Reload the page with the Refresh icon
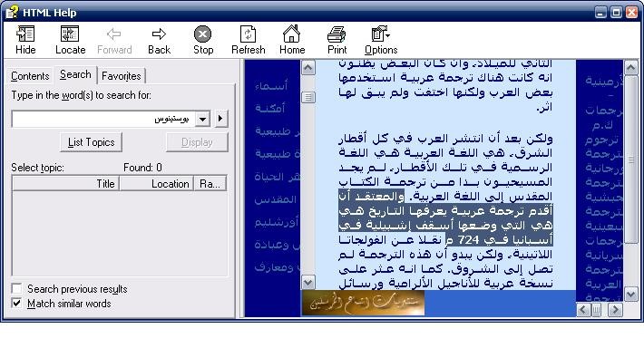This screenshot has height=348, width=644. point(248,34)
